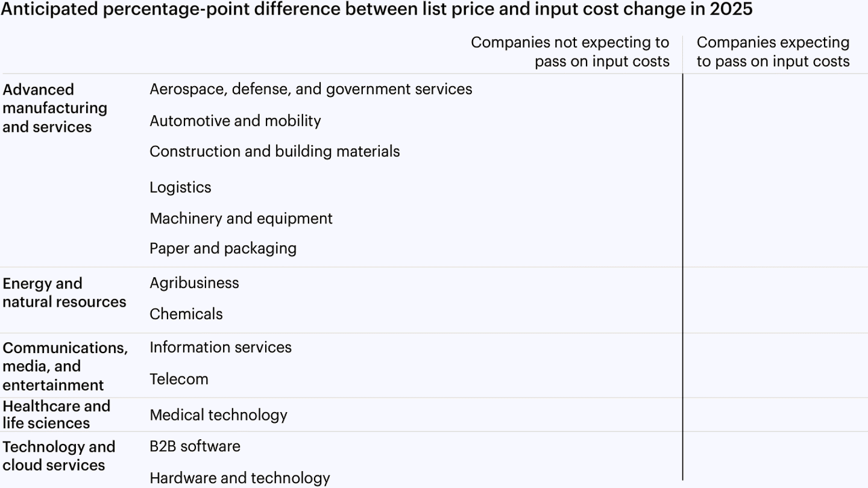
Task: Select the "Automotive and mobility" row label
Action: pos(235,120)
